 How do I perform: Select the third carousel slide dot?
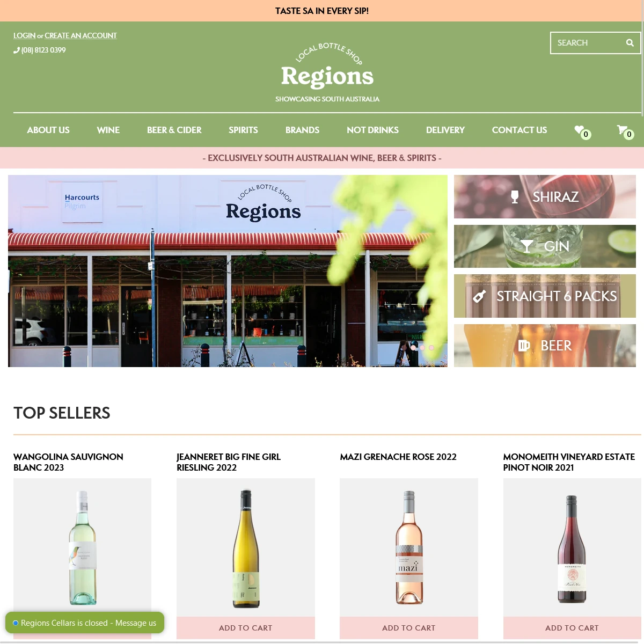tap(431, 348)
